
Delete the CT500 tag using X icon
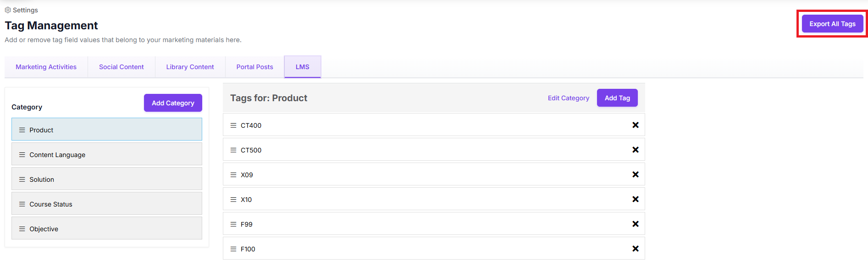635,150
